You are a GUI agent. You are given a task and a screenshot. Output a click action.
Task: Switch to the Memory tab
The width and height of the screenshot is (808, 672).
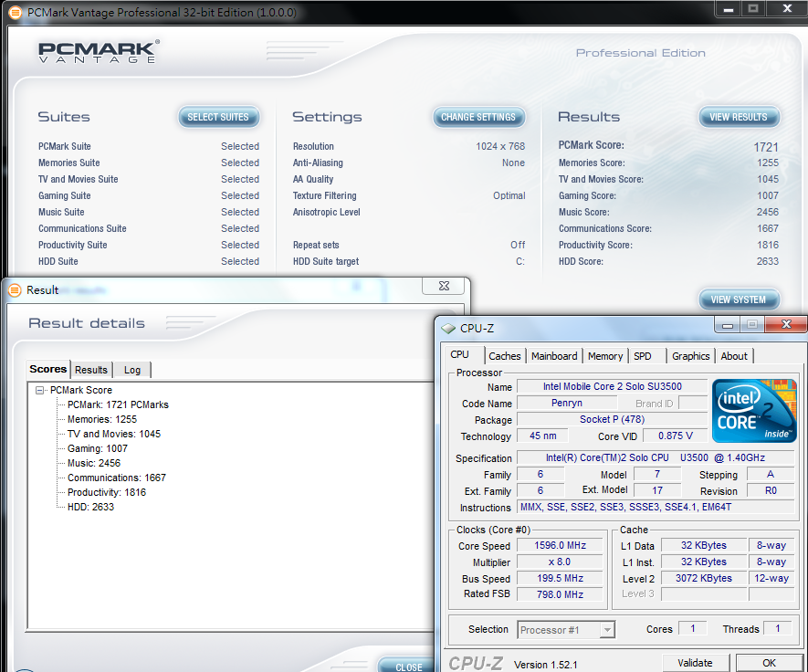coord(604,356)
